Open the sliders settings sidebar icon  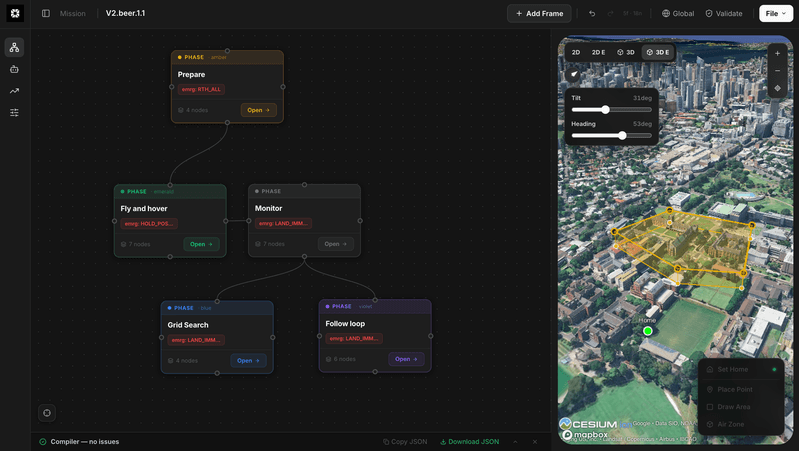coord(14,113)
